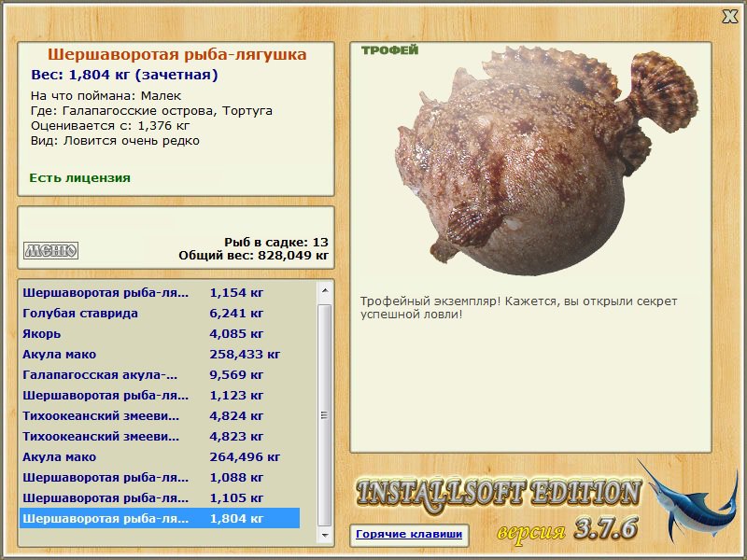This screenshot has width=747, height=560.
Task: Click the ТРОФЕЙ label
Action: pyautogui.click(x=389, y=50)
